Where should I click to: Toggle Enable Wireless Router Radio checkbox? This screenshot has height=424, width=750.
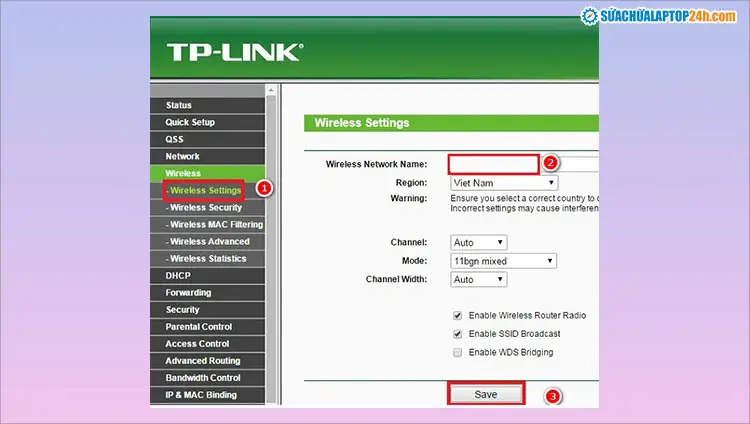pyautogui.click(x=458, y=315)
